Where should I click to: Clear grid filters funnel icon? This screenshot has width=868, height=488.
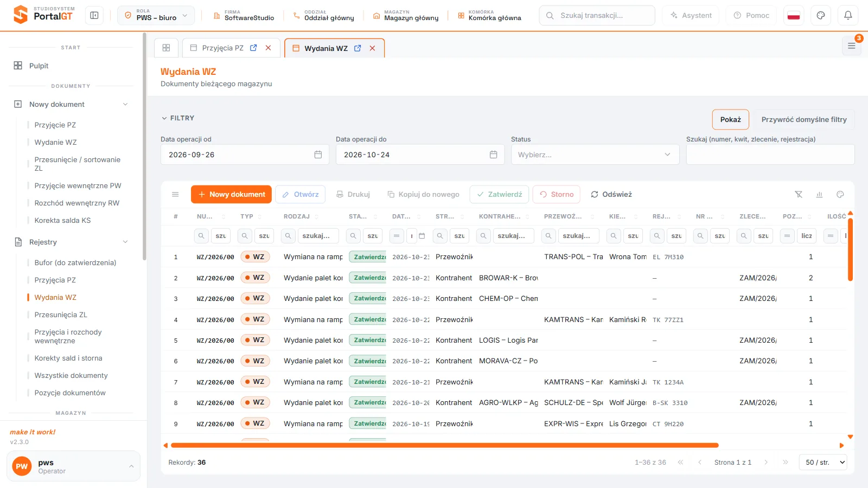(799, 194)
